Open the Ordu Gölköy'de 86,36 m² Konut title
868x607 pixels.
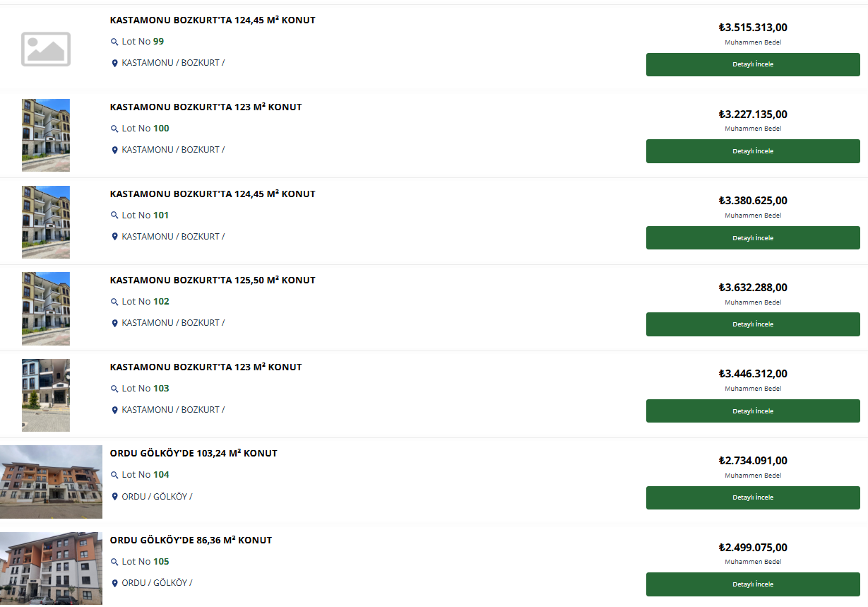click(191, 541)
